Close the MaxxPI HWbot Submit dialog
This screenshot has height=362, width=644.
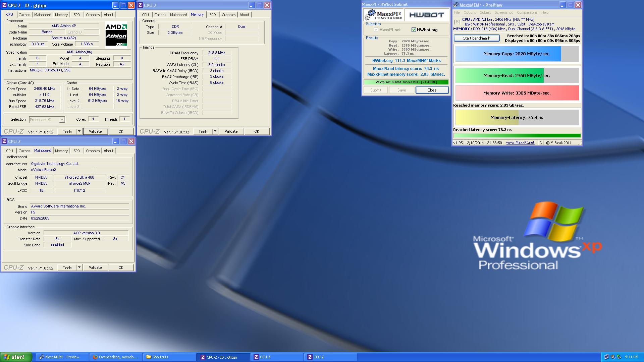[432, 90]
